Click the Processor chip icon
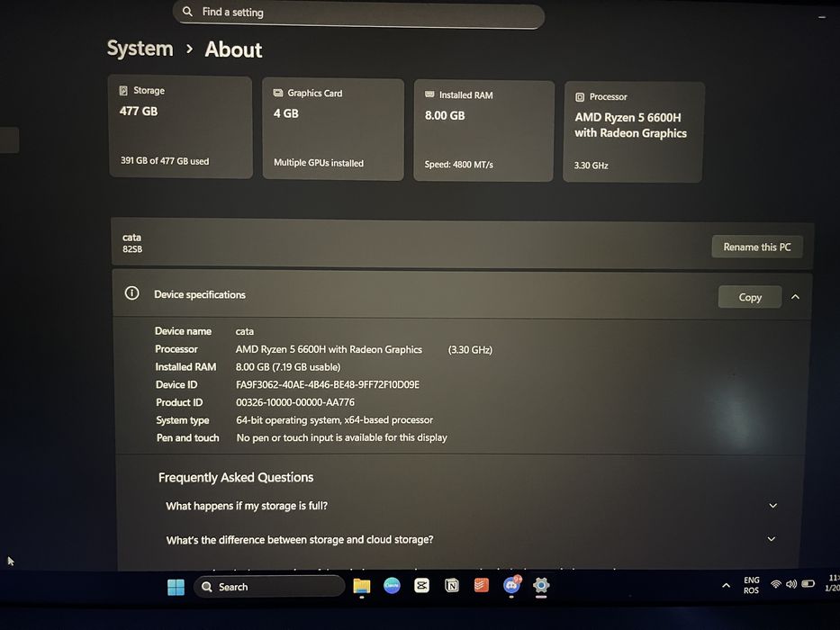Screen dimensions: 840x630 point(580,97)
